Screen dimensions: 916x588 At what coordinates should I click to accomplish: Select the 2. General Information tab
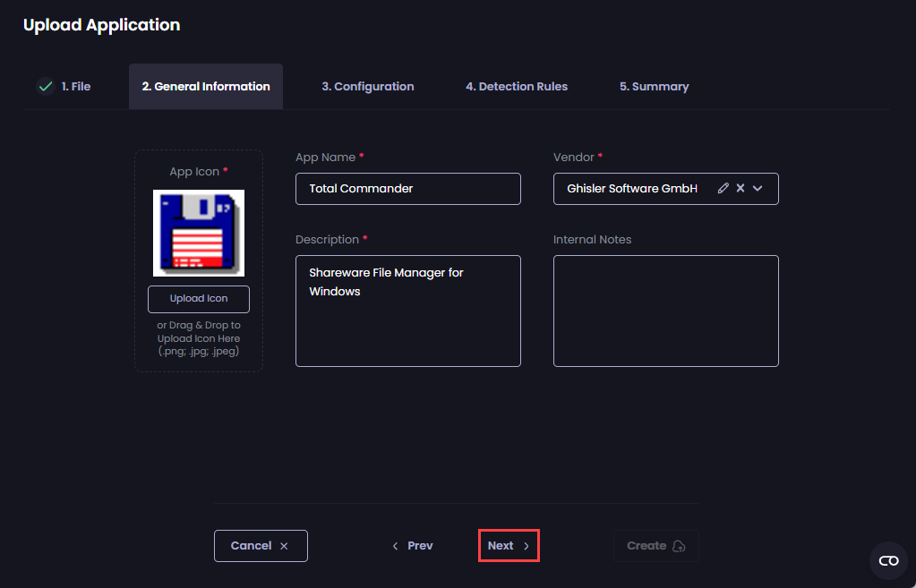[206, 87]
